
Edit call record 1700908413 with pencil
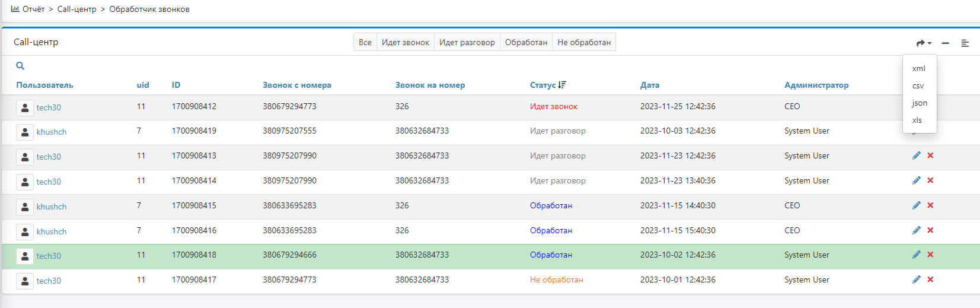click(x=916, y=155)
